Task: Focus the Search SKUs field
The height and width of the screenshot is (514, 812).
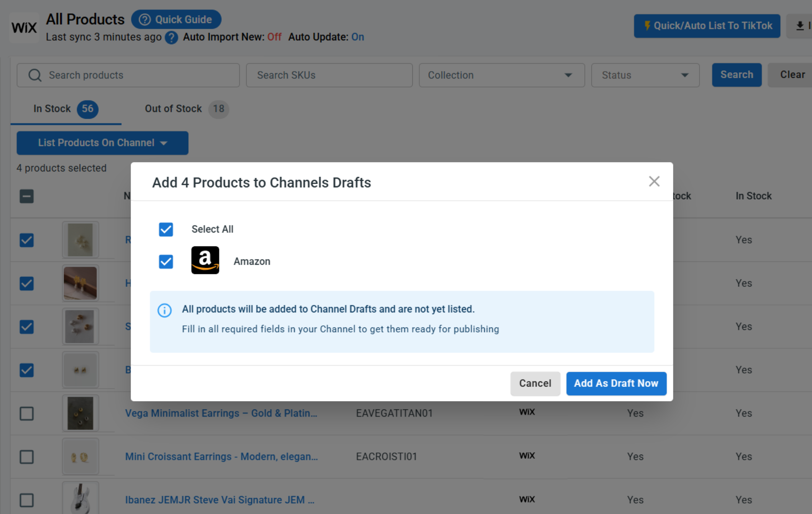Action: [x=329, y=75]
